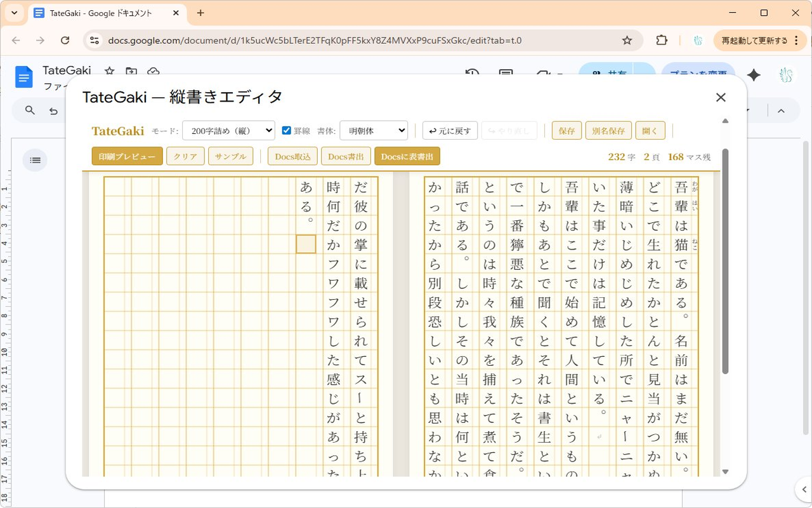The height and width of the screenshot is (508, 812).
Task: Click the 開く button
Action: pyautogui.click(x=650, y=131)
